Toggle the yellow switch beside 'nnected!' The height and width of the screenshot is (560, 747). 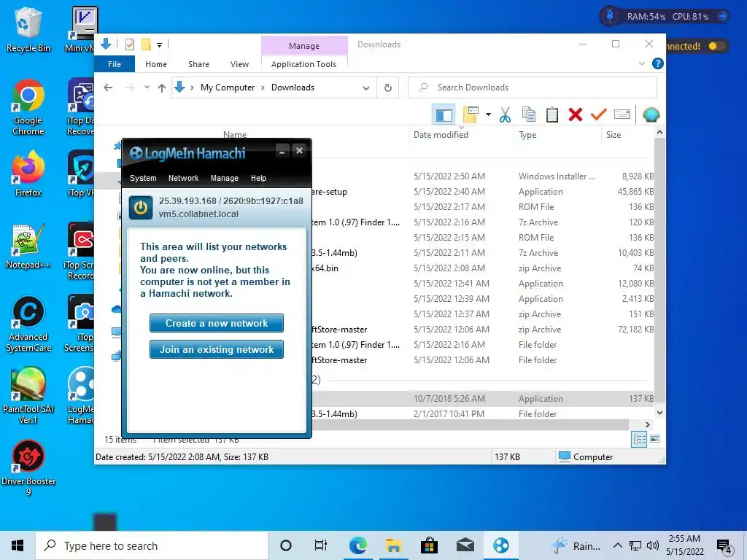tap(716, 46)
